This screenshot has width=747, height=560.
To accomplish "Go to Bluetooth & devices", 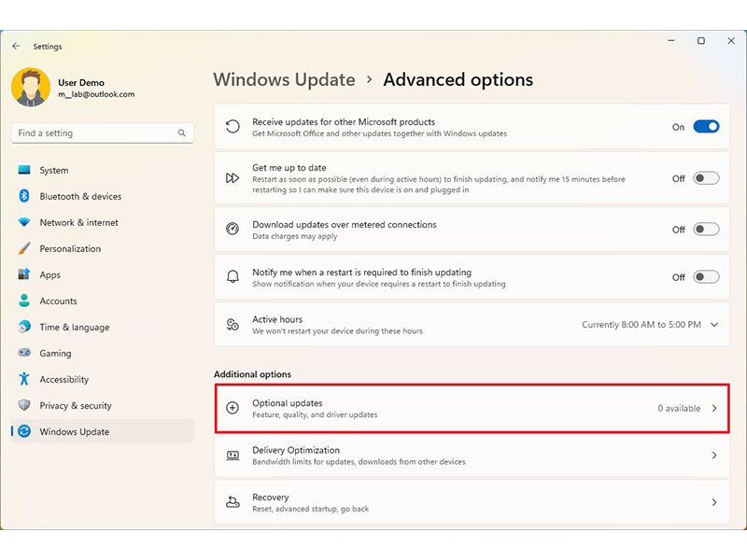I will (103, 196).
